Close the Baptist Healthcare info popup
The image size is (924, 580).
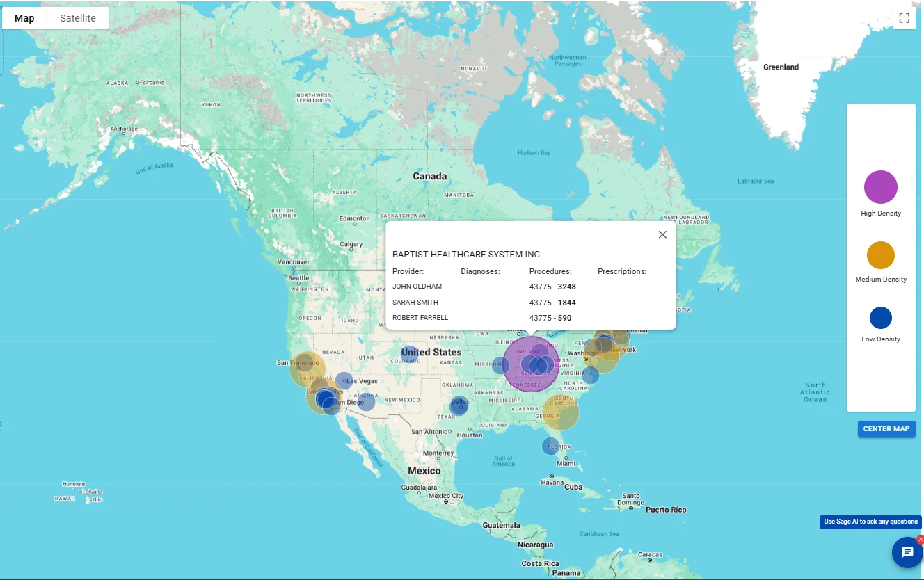[662, 234]
